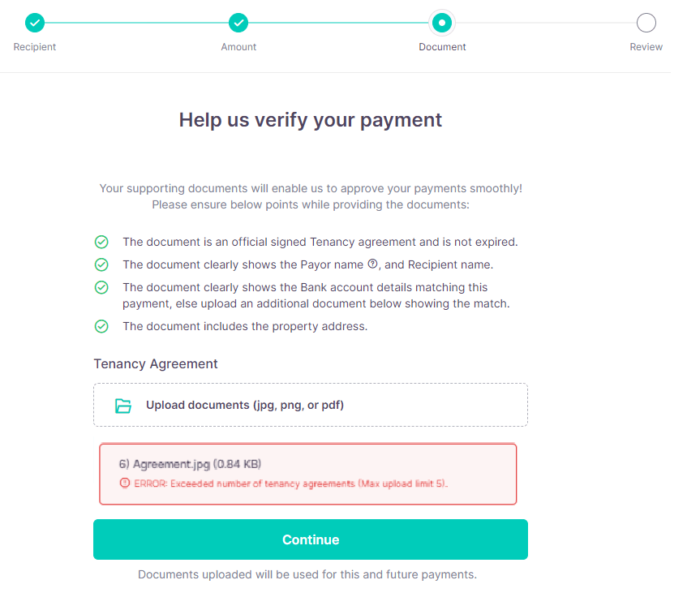The width and height of the screenshot is (700, 593).
Task: Select the Agreement.jpg file entry
Action: coord(192,463)
